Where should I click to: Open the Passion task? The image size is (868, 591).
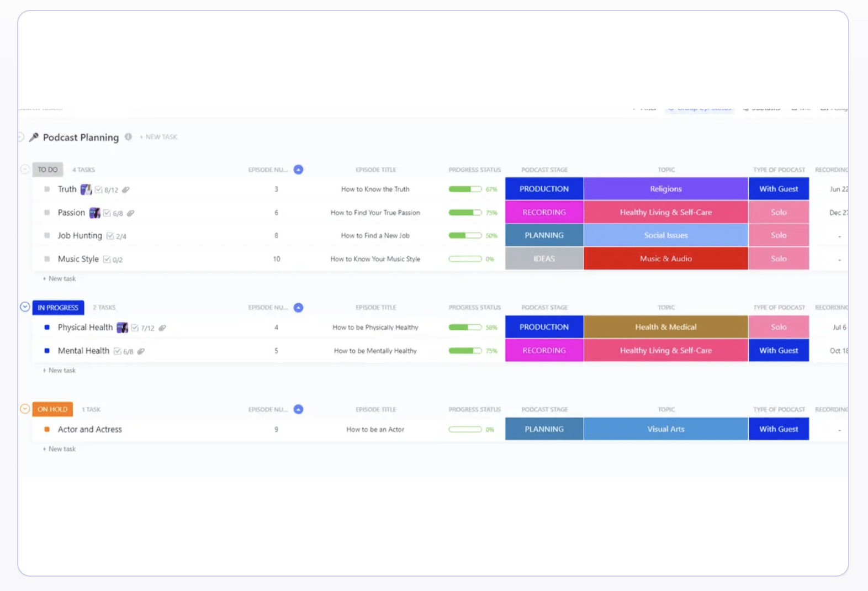tap(71, 213)
